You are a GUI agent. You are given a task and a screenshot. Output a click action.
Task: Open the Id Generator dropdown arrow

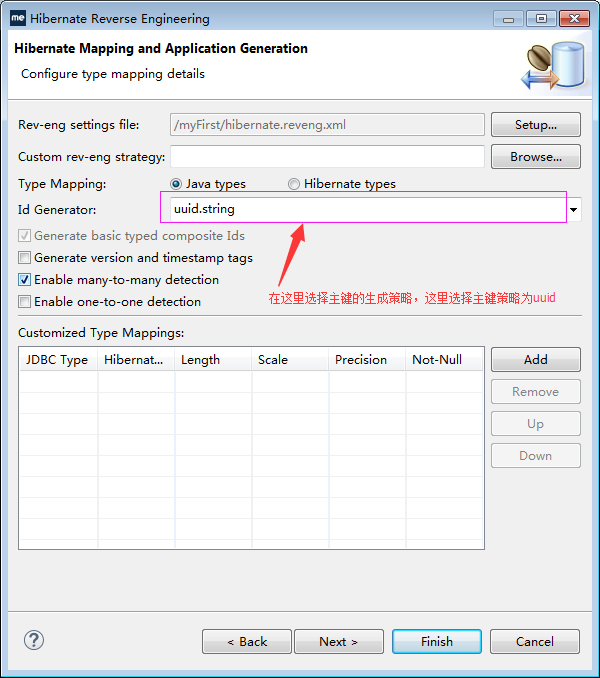574,210
